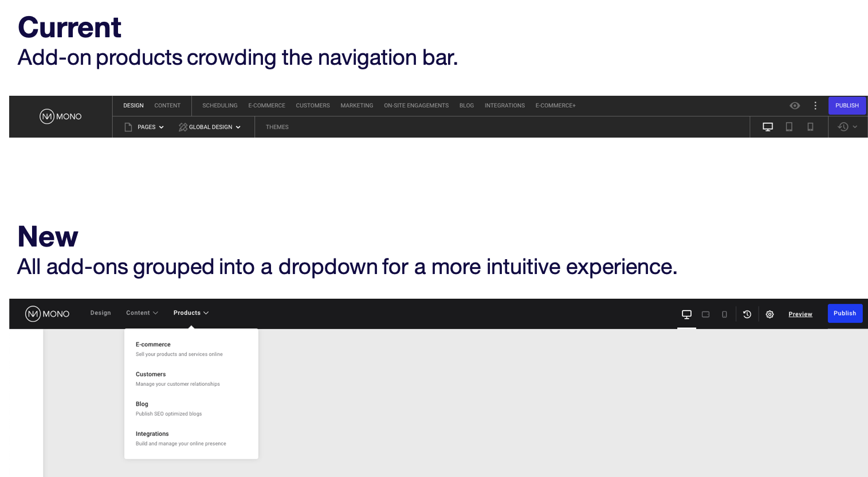
Task: Select mobile view icon in the new nav bar
Action: click(x=724, y=314)
